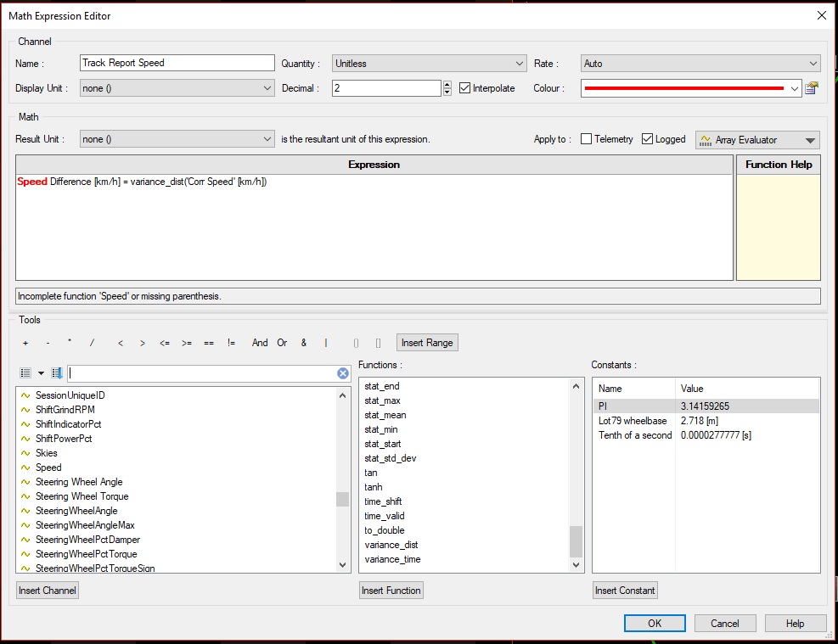Toggle the Interpolate checkbox
Image resolution: width=838 pixels, height=644 pixels.
pyautogui.click(x=465, y=88)
